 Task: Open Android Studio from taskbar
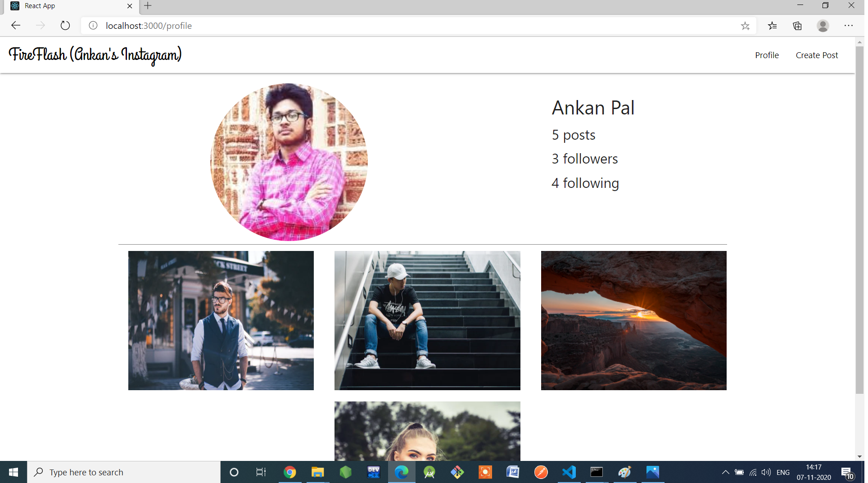coord(429,472)
